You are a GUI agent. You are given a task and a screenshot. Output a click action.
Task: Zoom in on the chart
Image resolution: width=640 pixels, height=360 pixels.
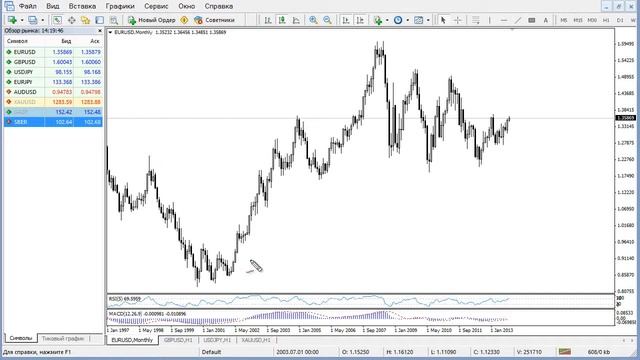(313, 20)
